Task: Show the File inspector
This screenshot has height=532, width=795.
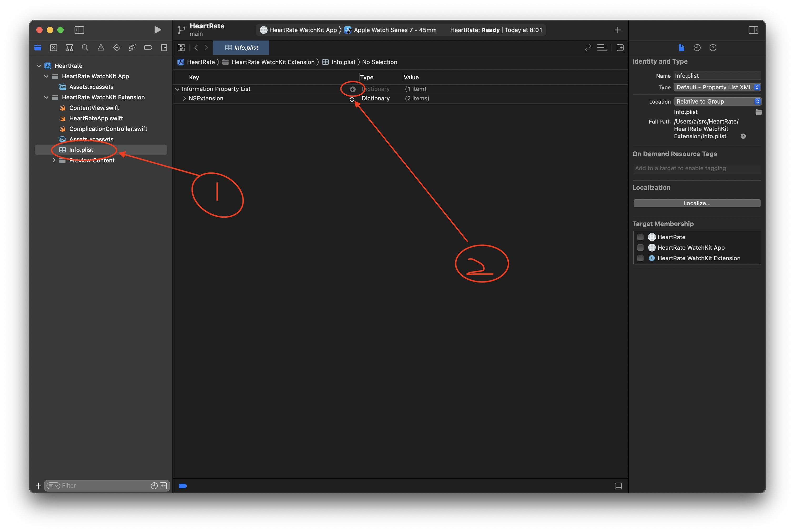Action: point(681,48)
